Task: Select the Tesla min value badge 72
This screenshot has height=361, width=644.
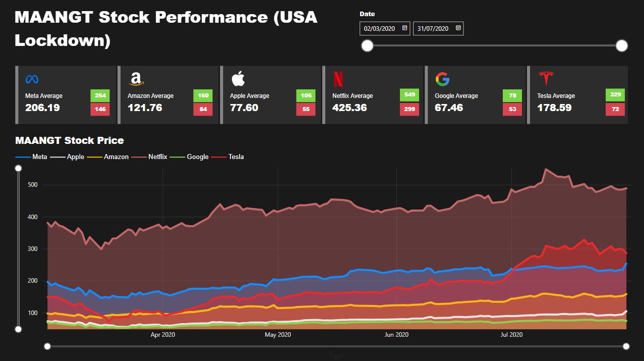Action: click(x=615, y=109)
